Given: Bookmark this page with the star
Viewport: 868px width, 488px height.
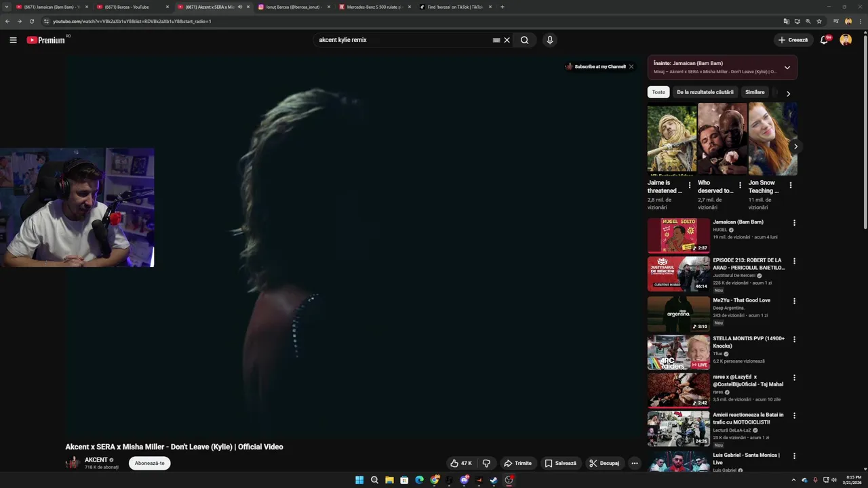Looking at the screenshot, I should (x=819, y=21).
